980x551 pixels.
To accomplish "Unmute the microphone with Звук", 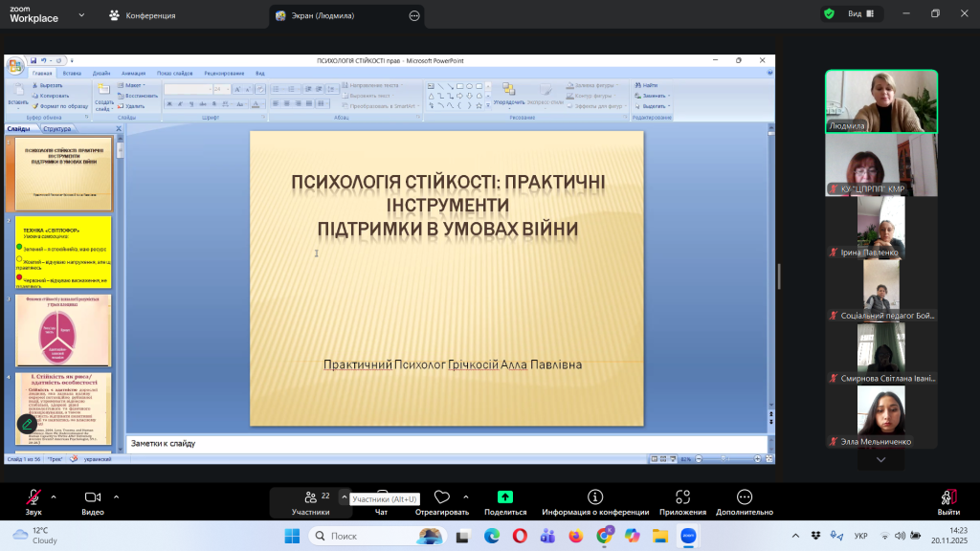I will point(33,496).
